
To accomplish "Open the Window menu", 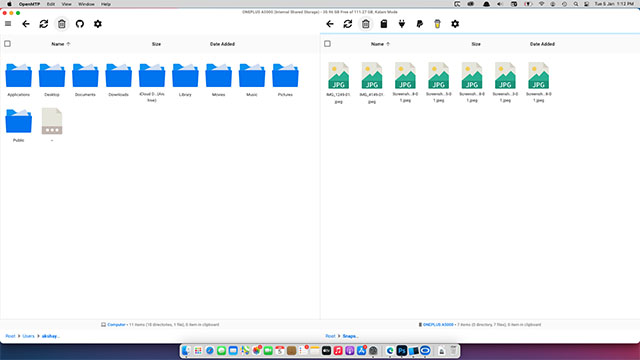I will coord(86,4).
